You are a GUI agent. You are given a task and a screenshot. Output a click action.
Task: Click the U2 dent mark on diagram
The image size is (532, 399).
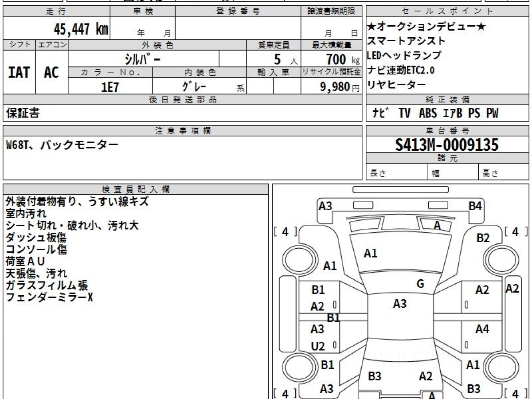[318, 346]
